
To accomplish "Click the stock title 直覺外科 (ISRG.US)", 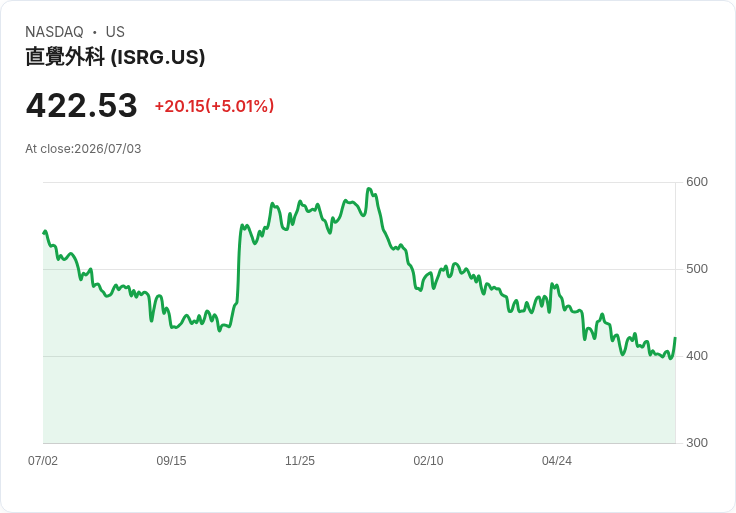I will click(115, 57).
